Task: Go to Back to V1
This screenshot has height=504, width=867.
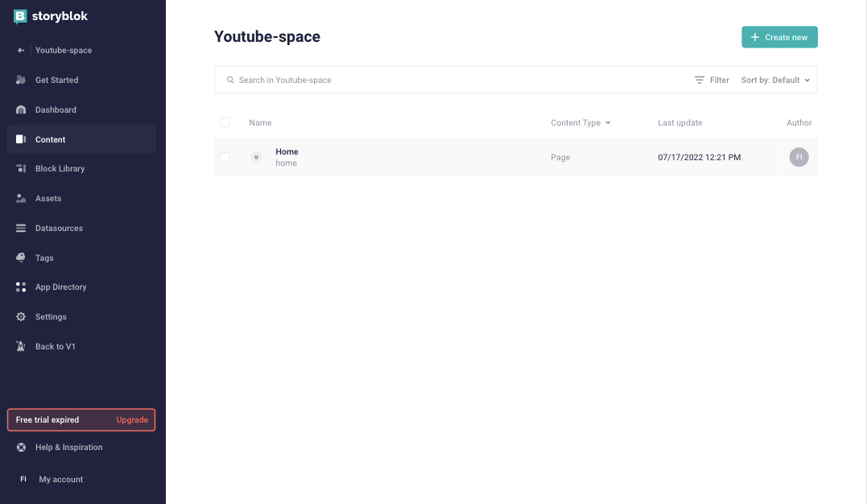Action: coord(56,347)
